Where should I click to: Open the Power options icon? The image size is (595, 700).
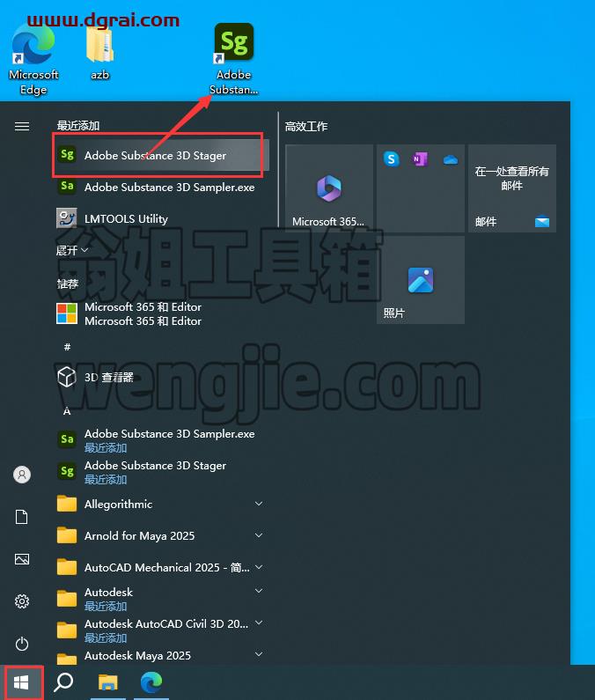[22, 644]
